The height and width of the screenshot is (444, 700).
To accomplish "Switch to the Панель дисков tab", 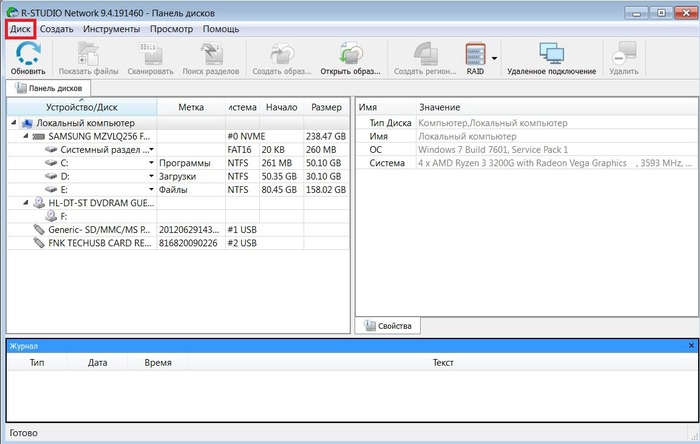I will [50, 88].
